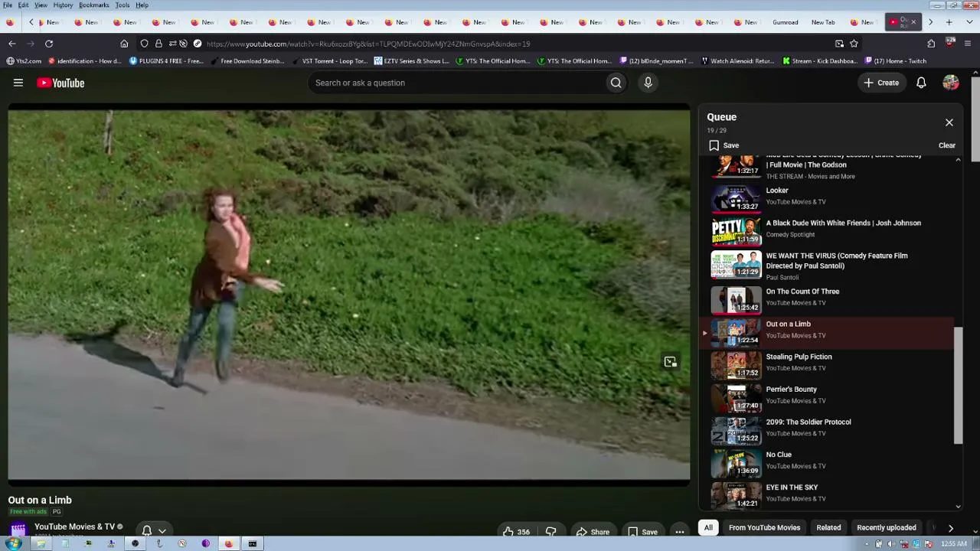Screen dimensions: 980x551
Task: Go to YouTube home via logo
Action: pyautogui.click(x=60, y=83)
